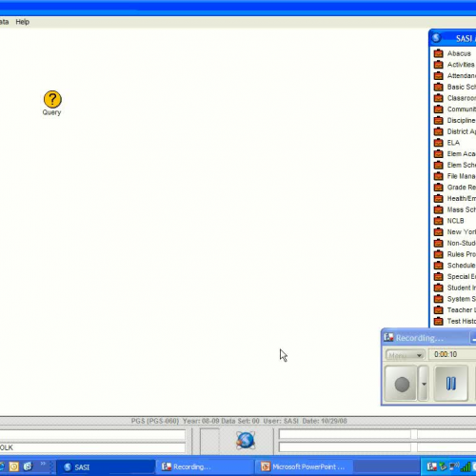Click the SASI panel title globe icon
Image resolution: width=476 pixels, height=476 pixels.
437,38
